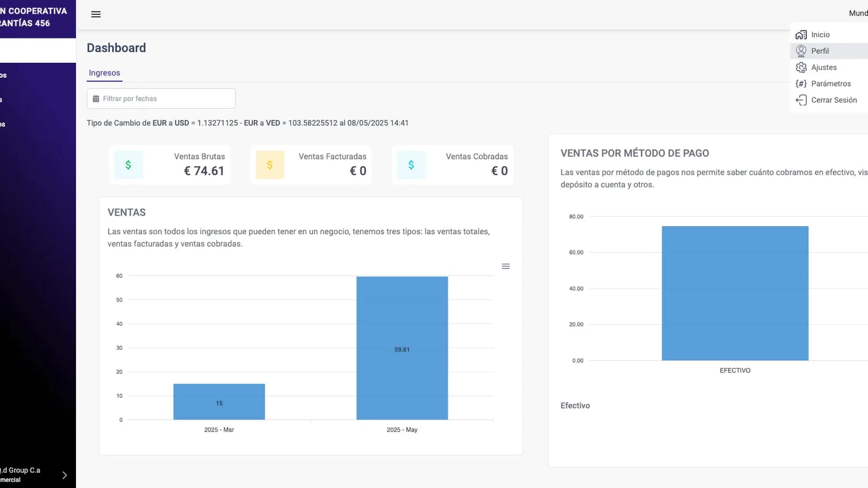Click the Ventas Facturadas € 0 value

pyautogui.click(x=358, y=171)
